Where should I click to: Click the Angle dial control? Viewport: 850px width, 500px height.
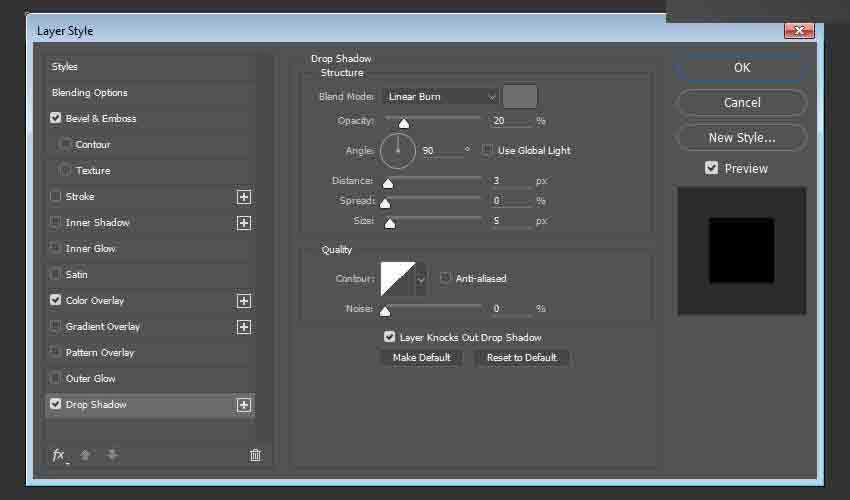(x=397, y=151)
